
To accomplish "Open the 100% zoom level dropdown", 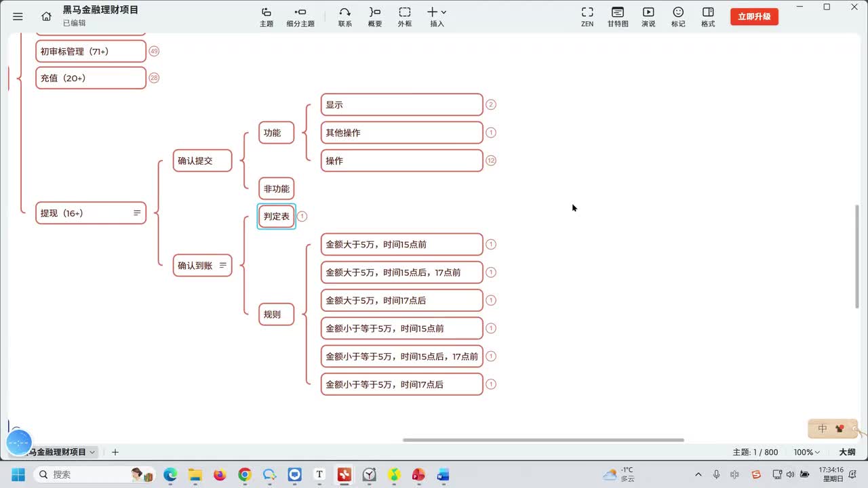I will [x=807, y=452].
